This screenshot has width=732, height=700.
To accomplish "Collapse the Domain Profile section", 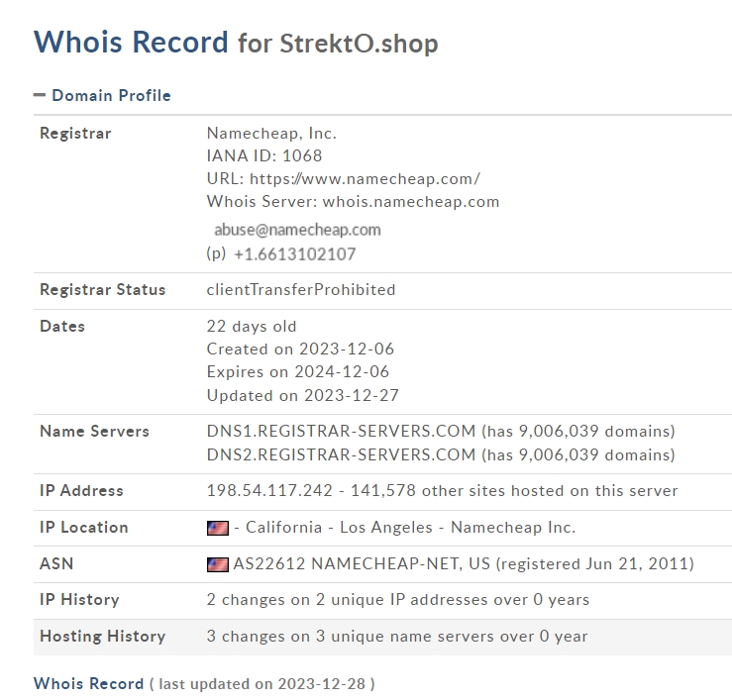I will pos(40,95).
